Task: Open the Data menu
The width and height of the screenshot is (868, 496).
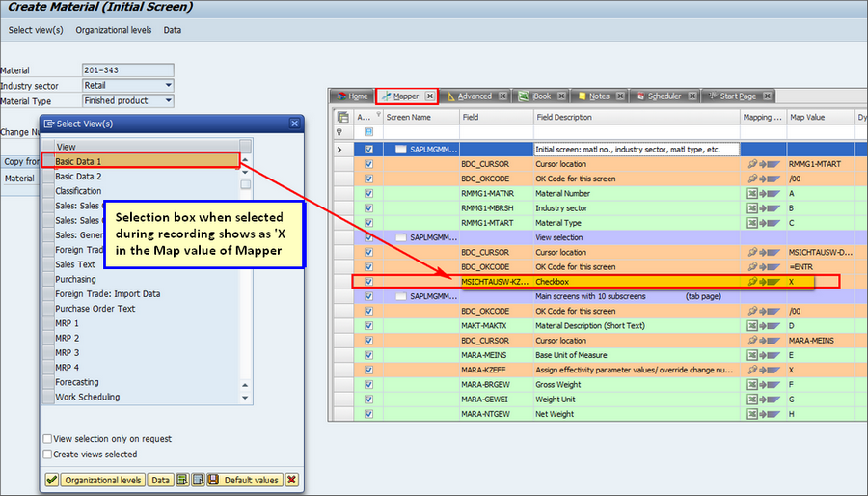Action: (173, 30)
